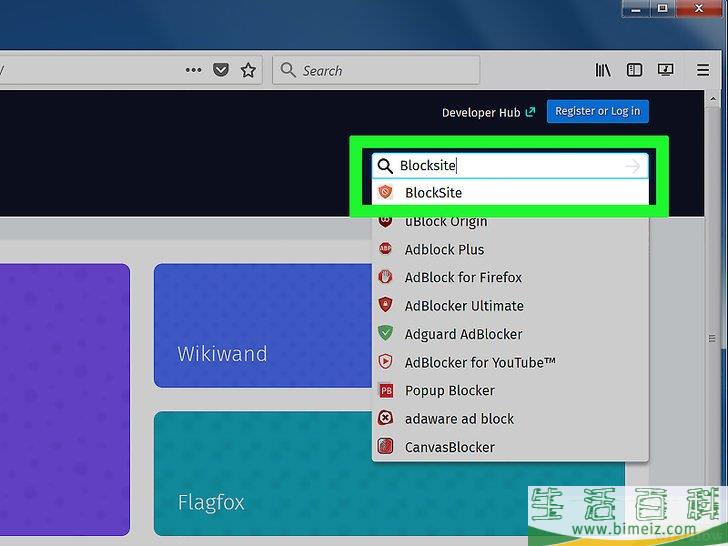
Task: Click the Adguard green shield icon
Action: tap(385, 333)
